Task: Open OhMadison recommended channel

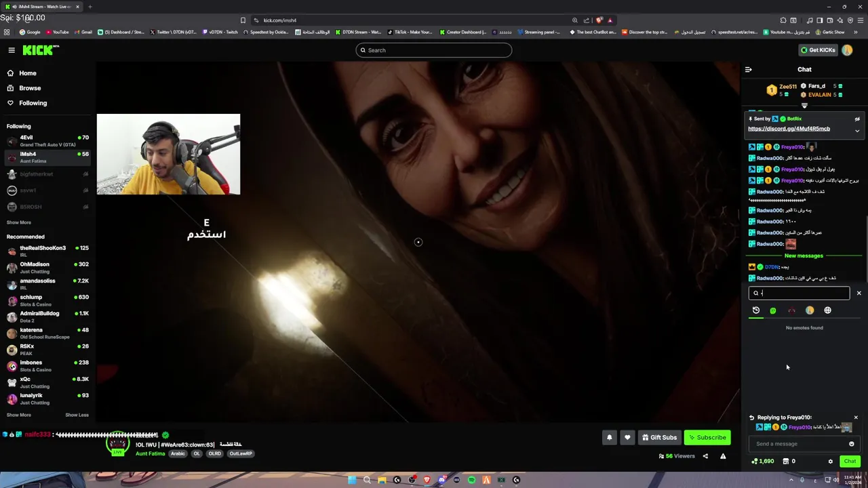Action: tap(47, 267)
